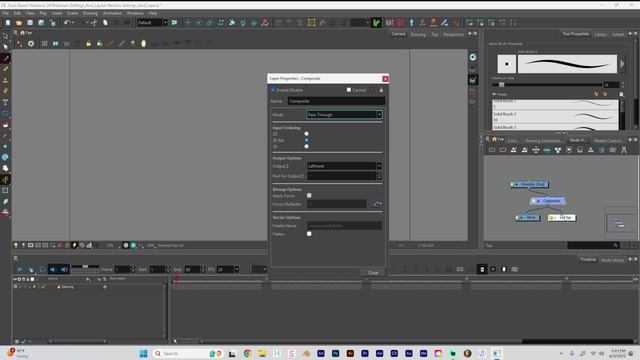
Task: Click the yellow grid square icon in top toolbar
Action: coord(311,23)
